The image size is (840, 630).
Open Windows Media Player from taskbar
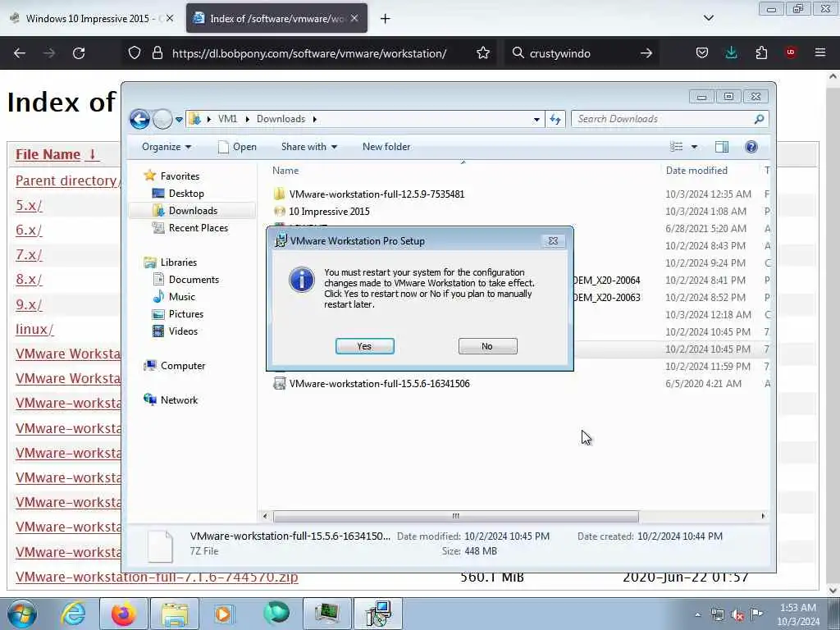(x=225, y=614)
